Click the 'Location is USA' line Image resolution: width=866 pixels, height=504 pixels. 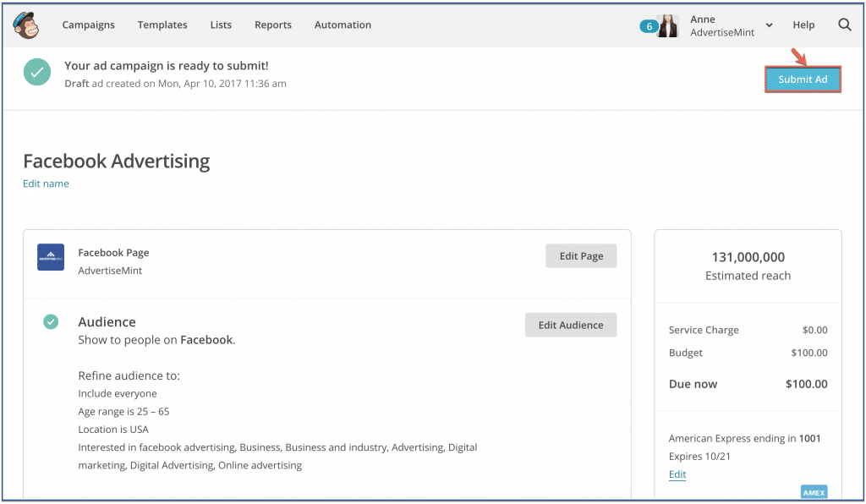pos(113,430)
